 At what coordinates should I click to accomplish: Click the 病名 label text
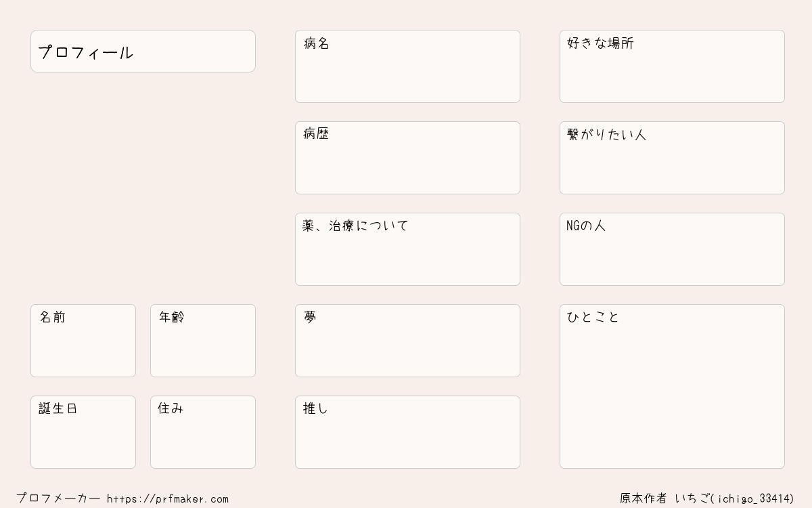tap(316, 43)
